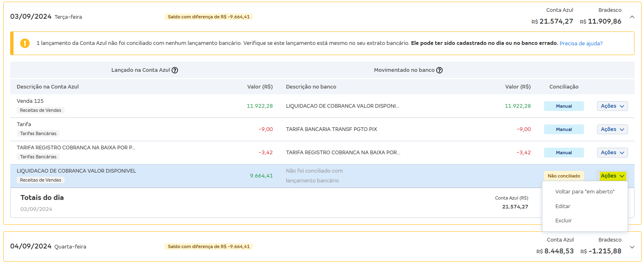The width and height of the screenshot is (644, 264).
Task: Click help icon beside Movimentado no banco
Action: coord(439,70)
